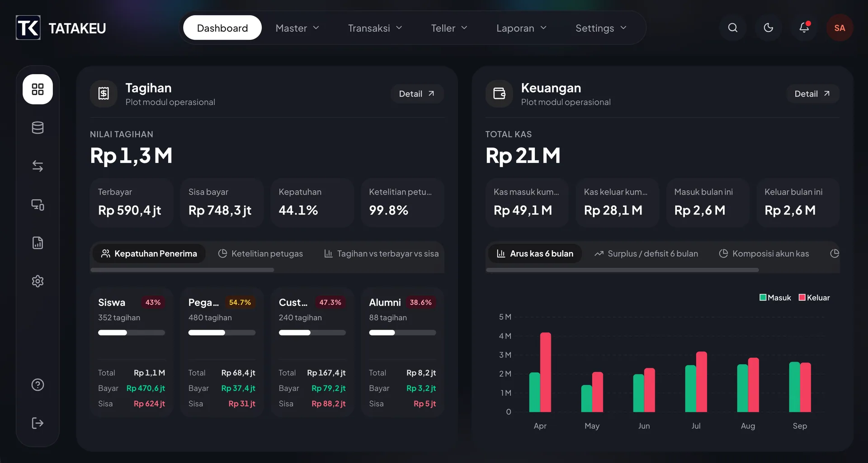Open the Keuangan Detail button
This screenshot has width=868, height=463.
tap(812, 94)
